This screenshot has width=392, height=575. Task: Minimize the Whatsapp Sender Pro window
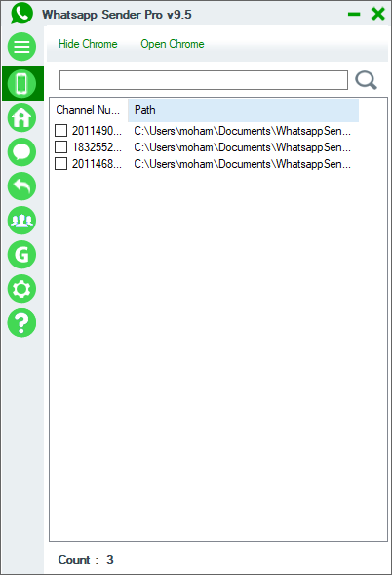354,15
